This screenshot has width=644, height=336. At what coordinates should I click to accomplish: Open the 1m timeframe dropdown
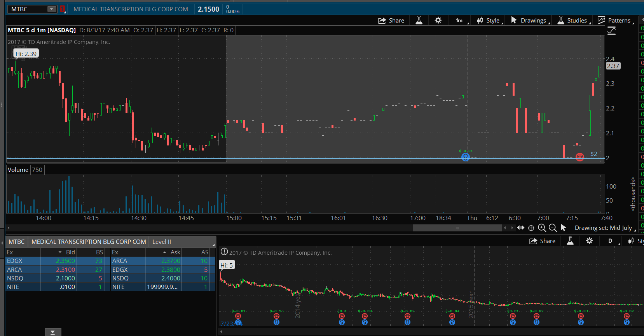(x=460, y=21)
